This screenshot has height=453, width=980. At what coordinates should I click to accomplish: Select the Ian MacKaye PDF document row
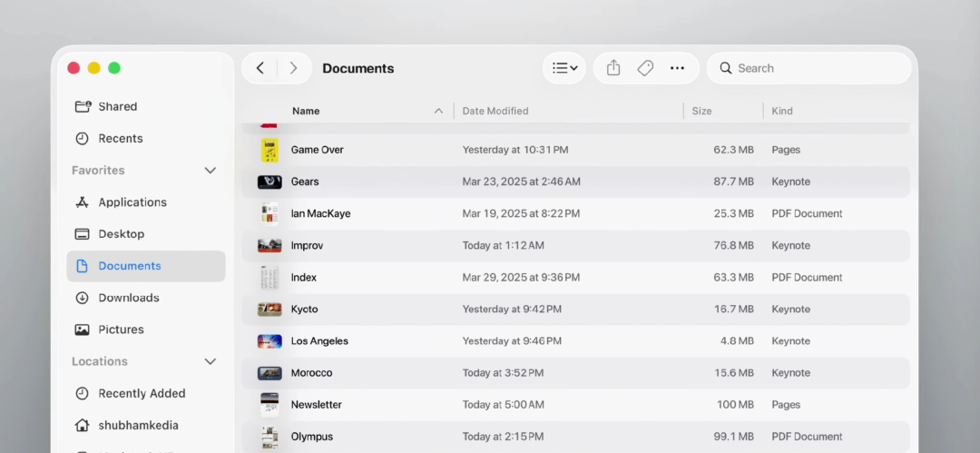point(575,213)
